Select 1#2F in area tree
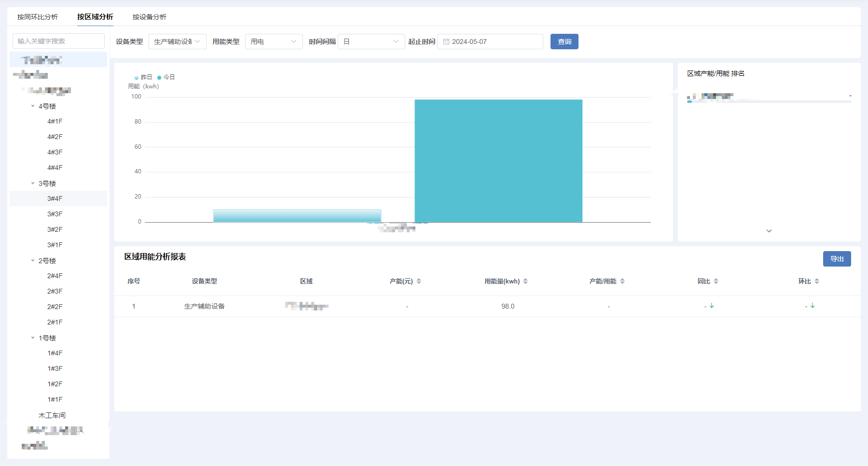The width and height of the screenshot is (868, 466). click(55, 384)
